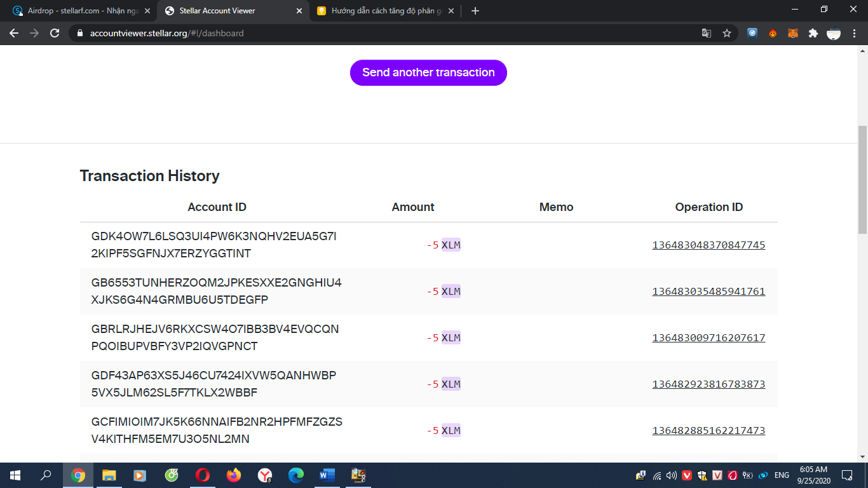Bookmark this page with the star icon
The height and width of the screenshot is (488, 868).
coord(727,33)
